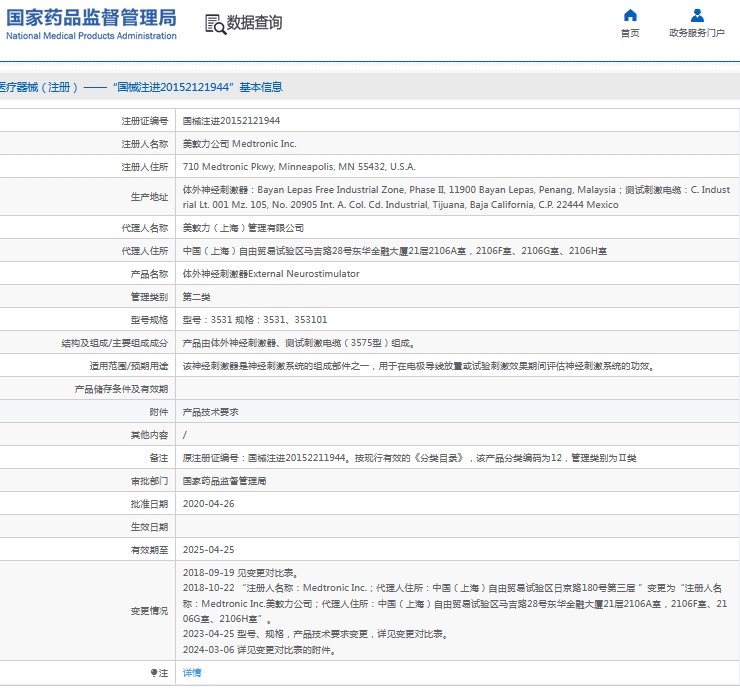Click change entry 2023-04-25 型号、规格

pyautogui.click(x=315, y=634)
